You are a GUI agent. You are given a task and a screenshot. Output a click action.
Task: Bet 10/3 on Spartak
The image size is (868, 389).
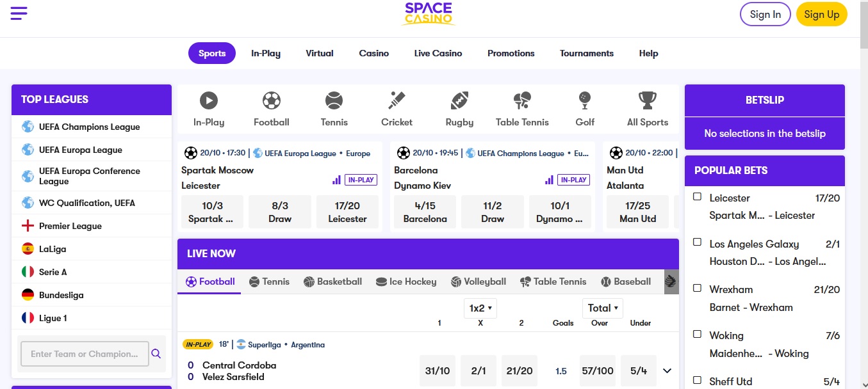click(x=213, y=212)
